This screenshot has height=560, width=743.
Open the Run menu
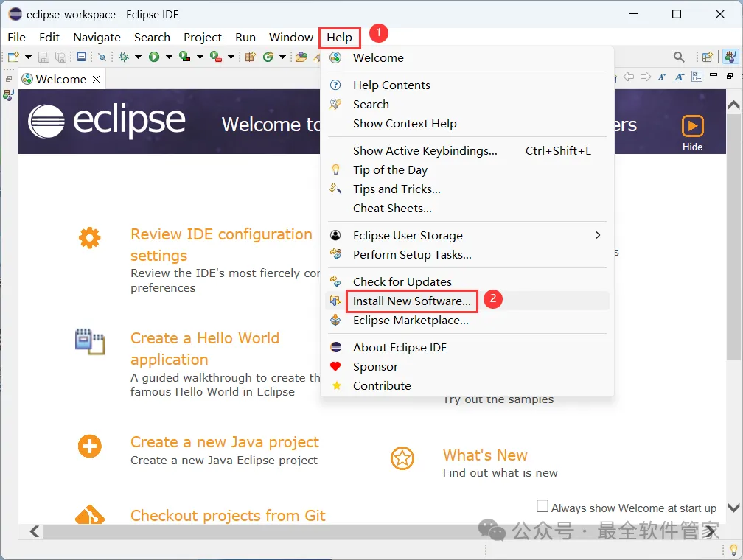pyautogui.click(x=245, y=37)
